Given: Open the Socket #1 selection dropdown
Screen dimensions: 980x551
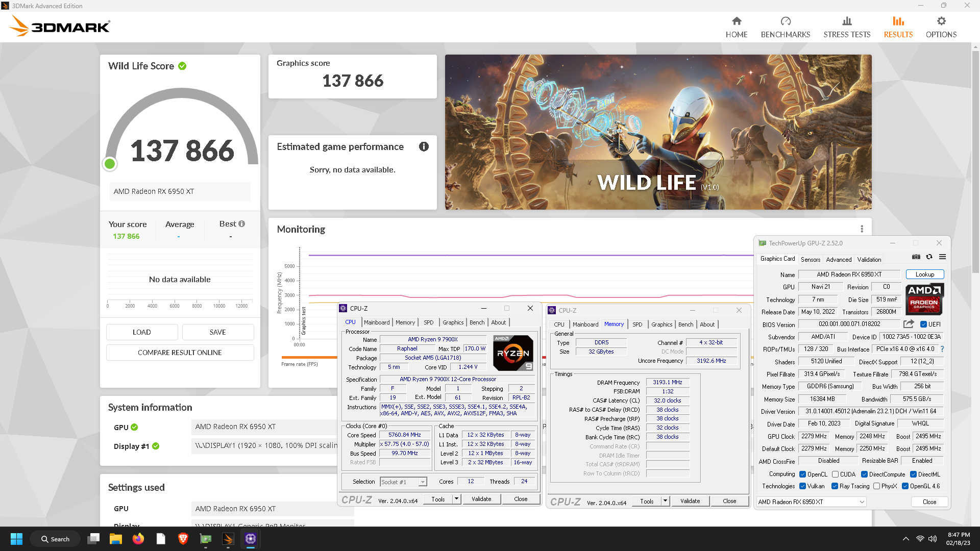Looking at the screenshot, I should (x=403, y=482).
